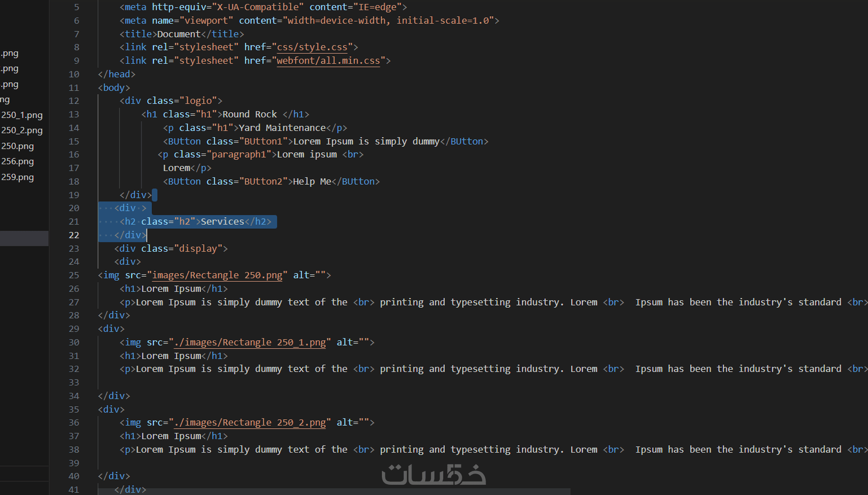
Task: Select 250_2.png in the file explorer
Action: point(21,130)
